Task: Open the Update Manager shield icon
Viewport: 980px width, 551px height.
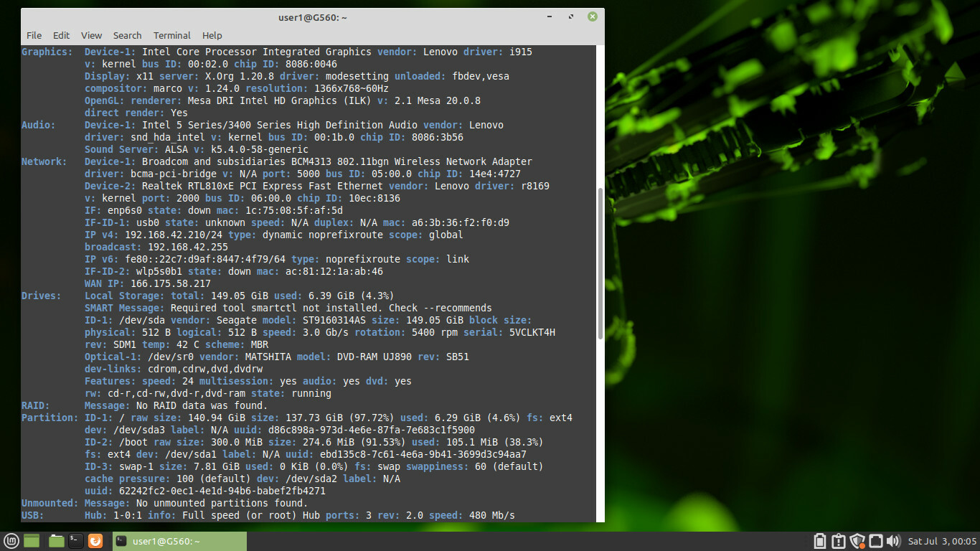Action: tap(857, 541)
